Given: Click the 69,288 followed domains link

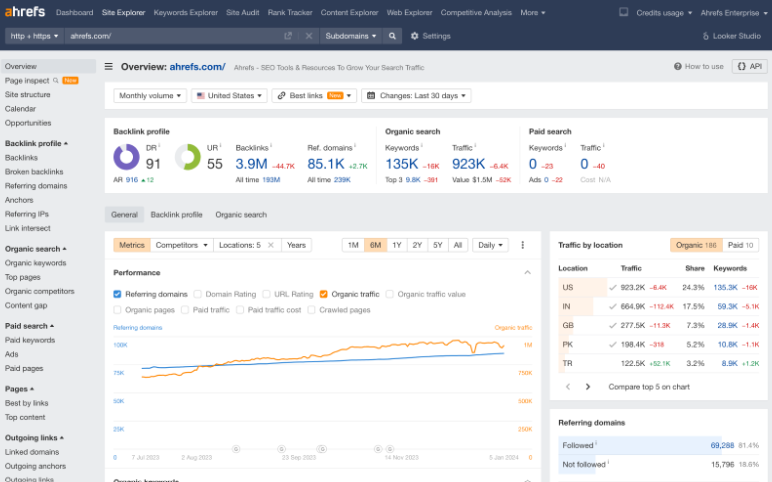Looking at the screenshot, I should (722, 445).
